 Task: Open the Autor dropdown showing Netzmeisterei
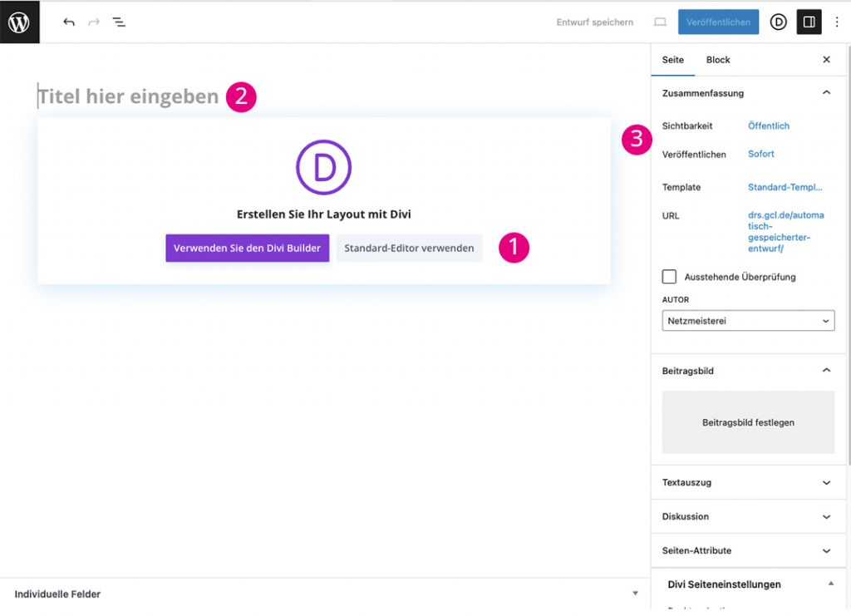(748, 321)
